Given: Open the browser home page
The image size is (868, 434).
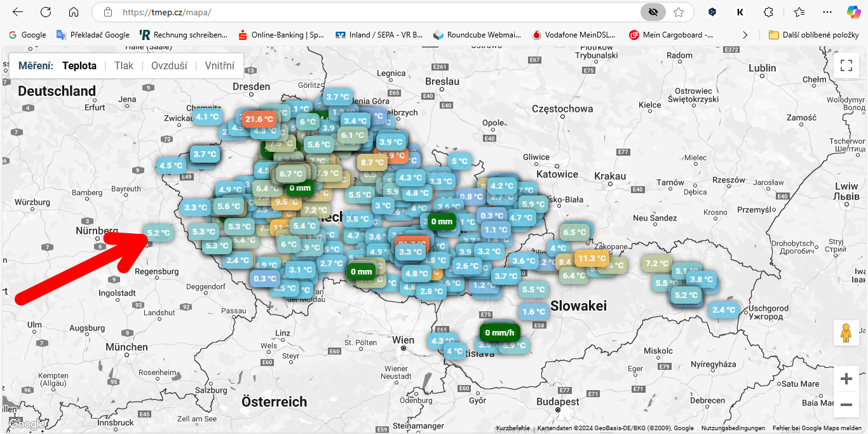Looking at the screenshot, I should [74, 12].
